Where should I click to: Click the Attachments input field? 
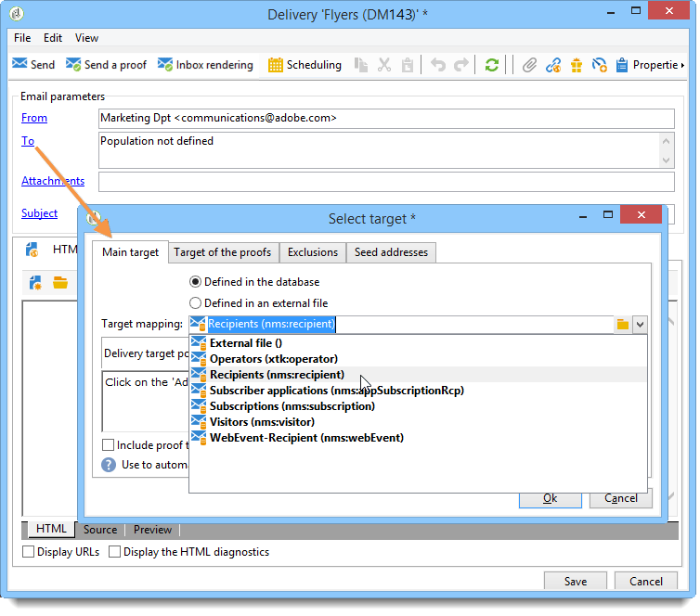[386, 182]
